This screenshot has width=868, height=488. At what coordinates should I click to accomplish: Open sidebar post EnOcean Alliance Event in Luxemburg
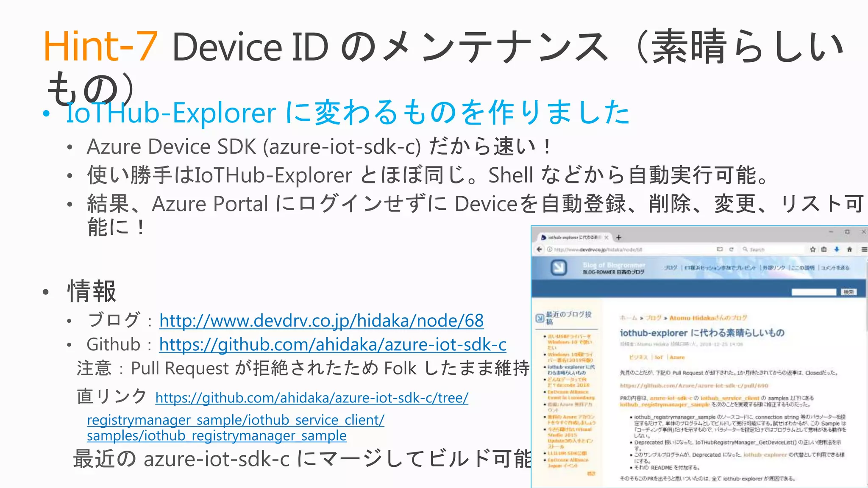tap(571, 394)
